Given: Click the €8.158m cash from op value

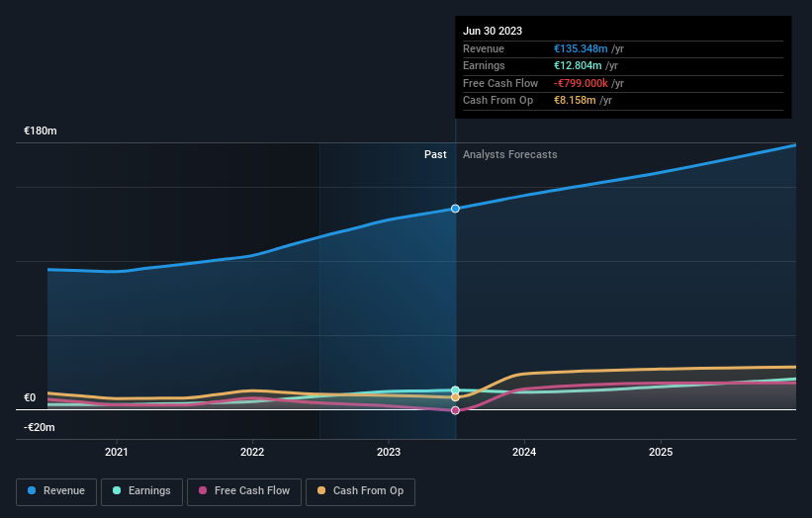Looking at the screenshot, I should pyautogui.click(x=575, y=101).
